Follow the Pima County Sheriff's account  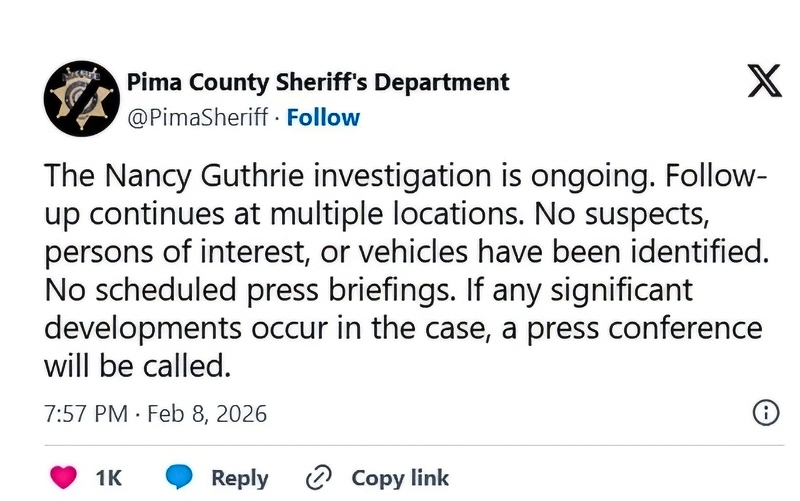(x=323, y=118)
